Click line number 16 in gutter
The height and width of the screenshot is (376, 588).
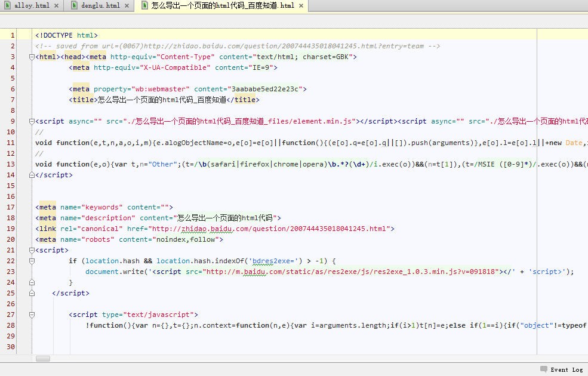pos(11,196)
